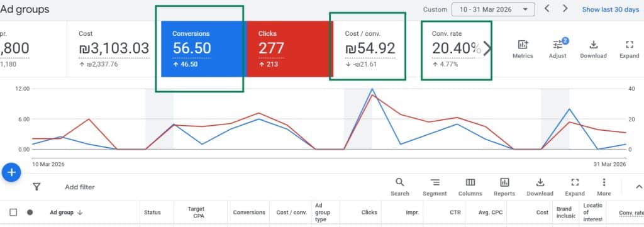Sort by table Cost column header
Image resolution: width=644 pixels, height=227 pixels.
(x=542, y=212)
